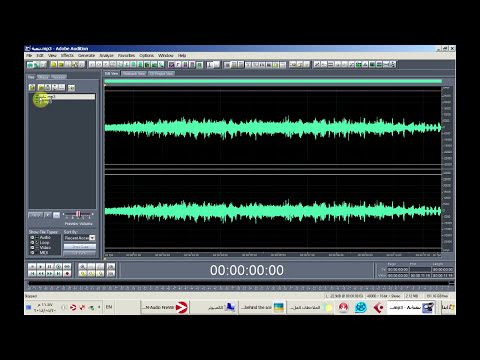Screen dimensions: 480x360
Task: Open the Window menu
Action: (166, 55)
